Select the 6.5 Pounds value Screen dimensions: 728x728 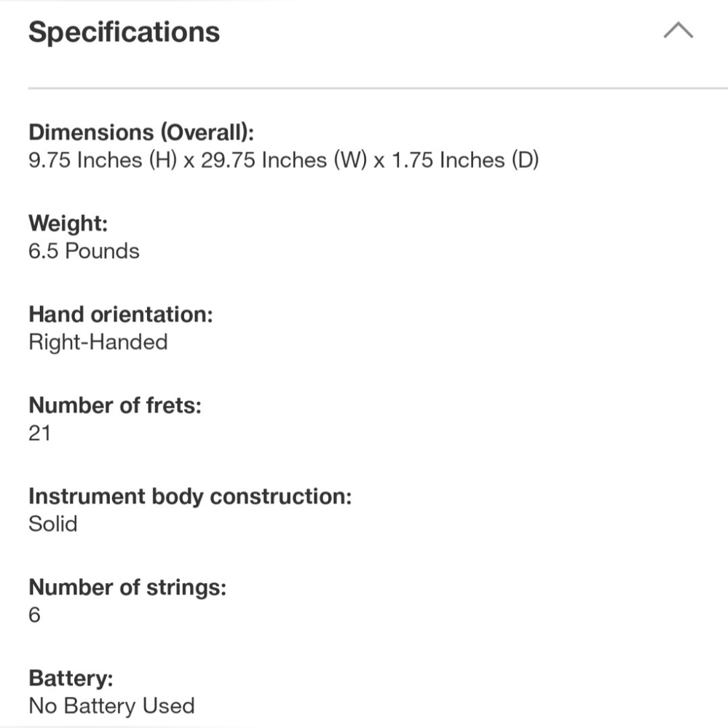[x=84, y=251]
